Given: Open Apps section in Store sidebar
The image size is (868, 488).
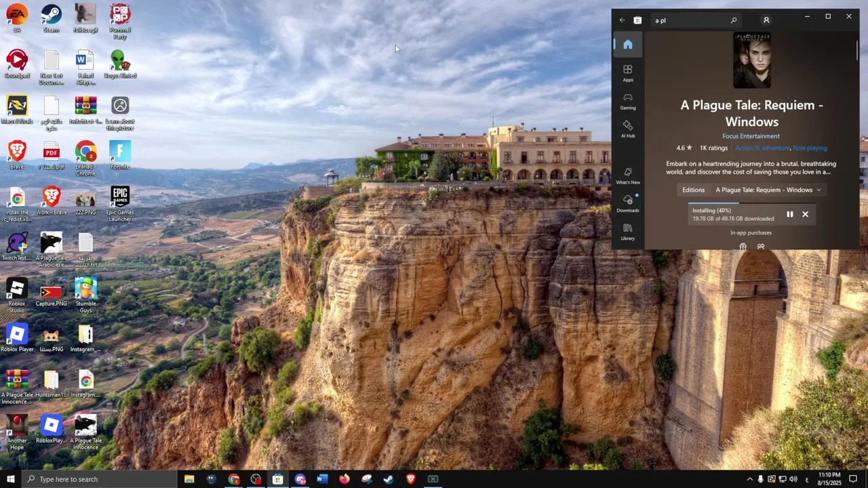Looking at the screenshot, I should pos(628,73).
